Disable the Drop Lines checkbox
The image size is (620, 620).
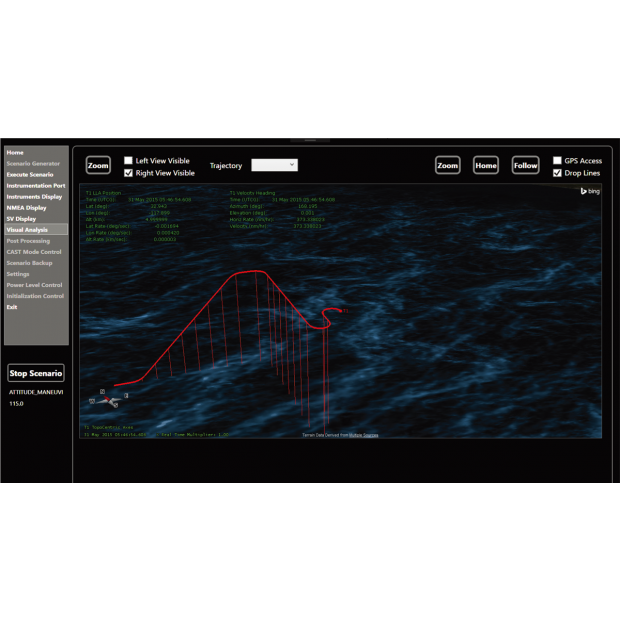(557, 173)
